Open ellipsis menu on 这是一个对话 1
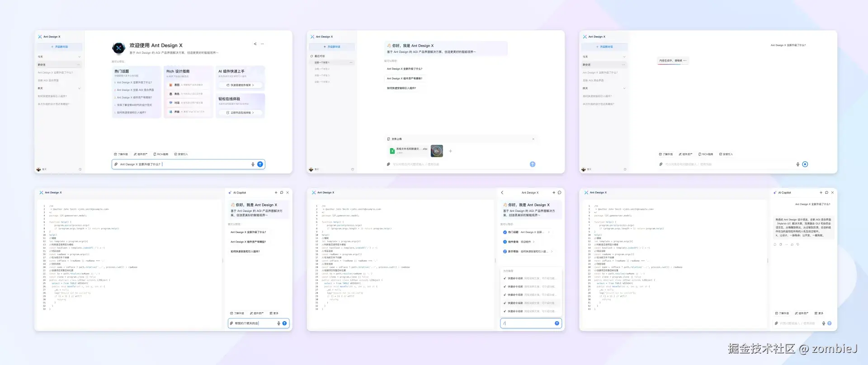868x365 pixels. pos(351,62)
